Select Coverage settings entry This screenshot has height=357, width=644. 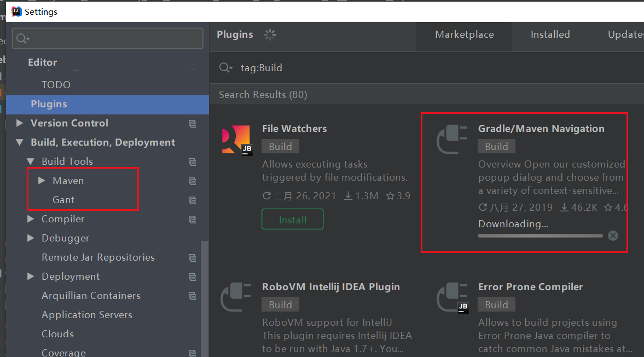click(63, 353)
